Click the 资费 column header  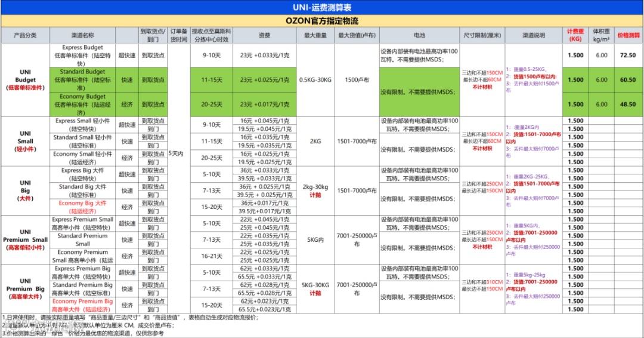pyautogui.click(x=265, y=35)
